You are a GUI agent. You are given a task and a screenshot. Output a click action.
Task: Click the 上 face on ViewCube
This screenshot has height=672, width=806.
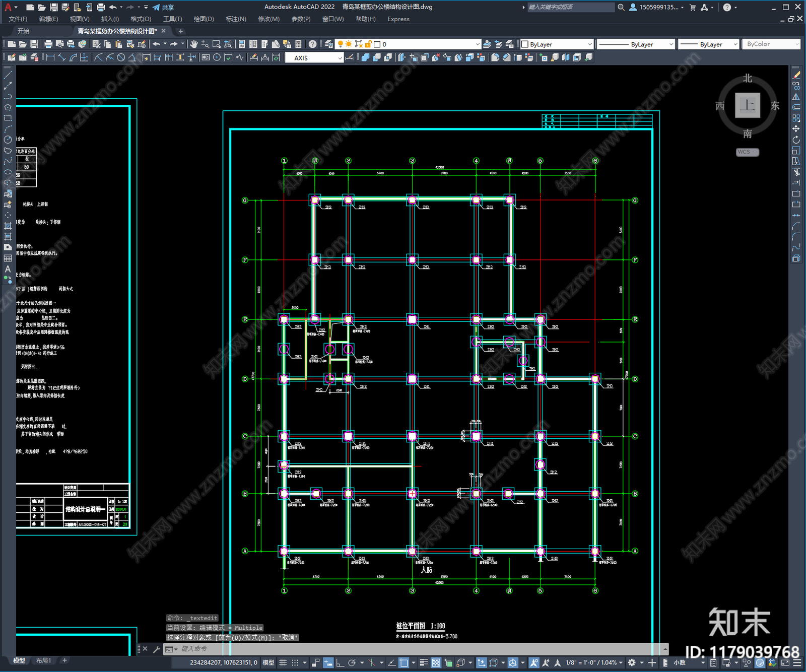tap(748, 105)
